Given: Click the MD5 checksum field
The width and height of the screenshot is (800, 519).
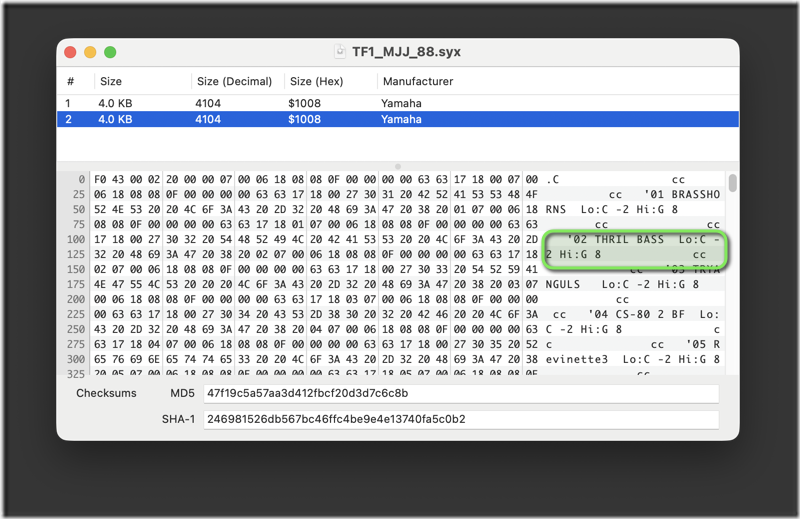Looking at the screenshot, I should 460,394.
